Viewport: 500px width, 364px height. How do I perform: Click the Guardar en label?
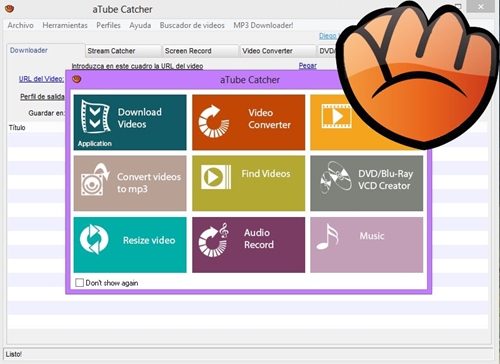pos(47,113)
